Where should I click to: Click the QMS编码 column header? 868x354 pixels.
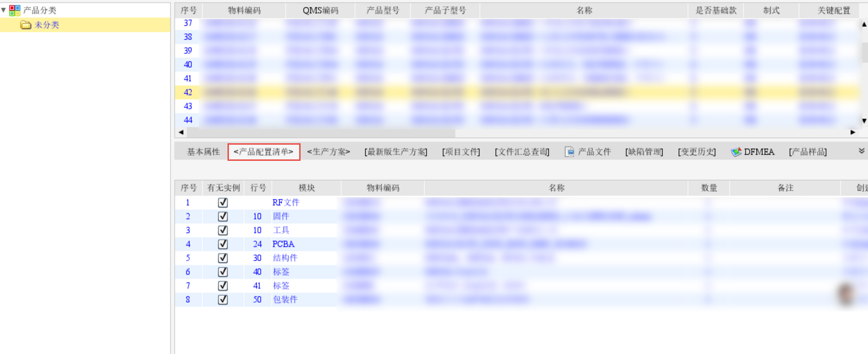320,11
